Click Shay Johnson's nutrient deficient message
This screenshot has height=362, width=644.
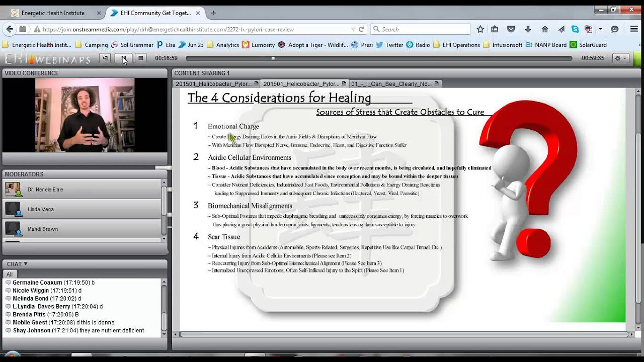click(74, 331)
